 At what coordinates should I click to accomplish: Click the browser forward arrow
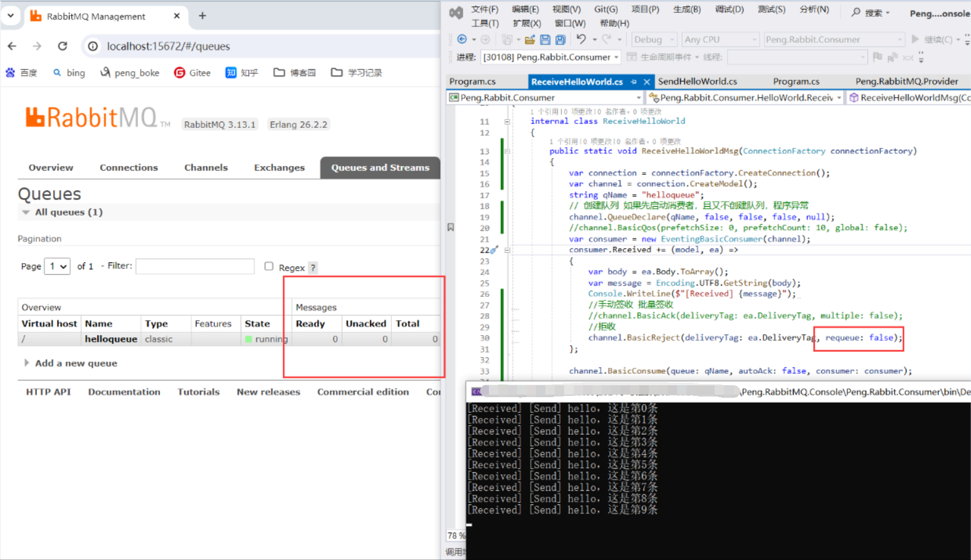[37, 46]
